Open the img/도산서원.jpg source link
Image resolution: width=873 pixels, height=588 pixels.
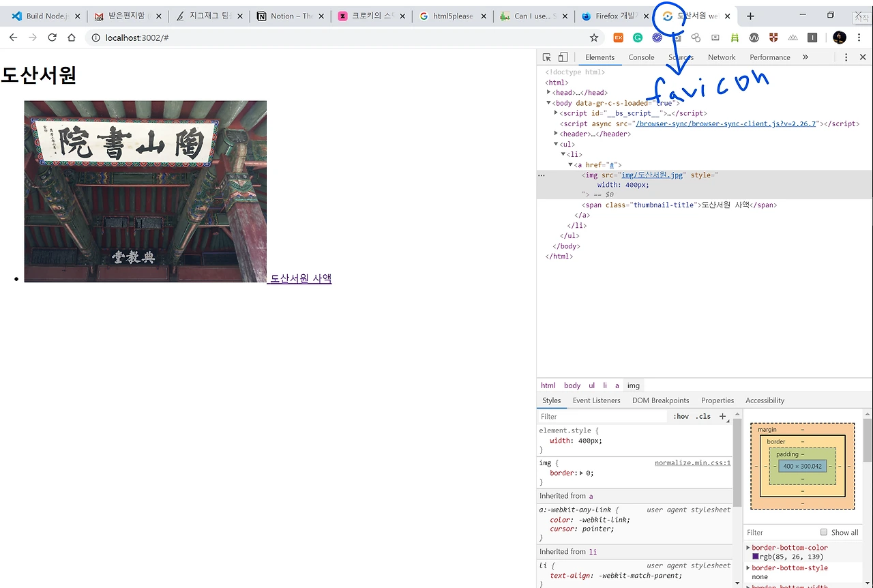point(651,175)
